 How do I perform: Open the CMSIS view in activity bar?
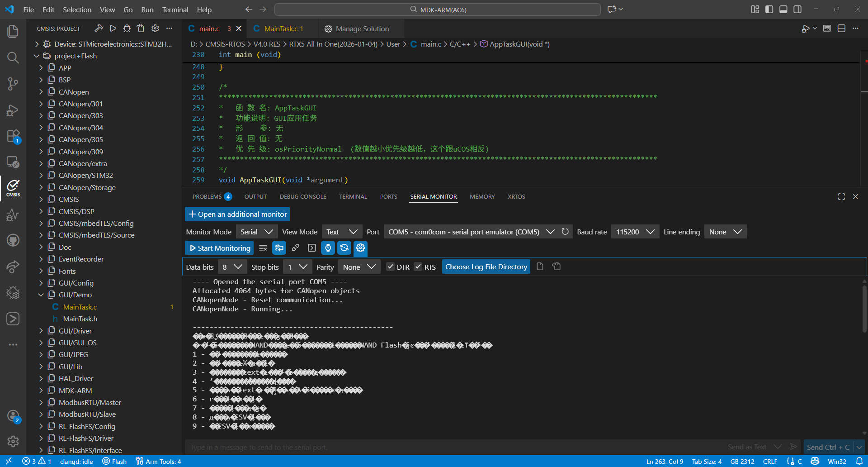pyautogui.click(x=13, y=187)
